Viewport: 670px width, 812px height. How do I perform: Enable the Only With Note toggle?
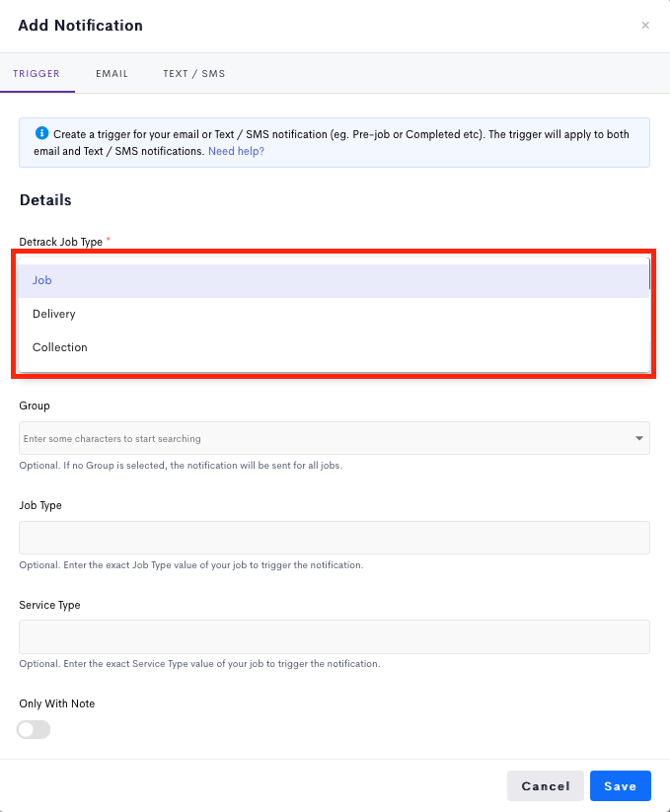click(x=35, y=730)
